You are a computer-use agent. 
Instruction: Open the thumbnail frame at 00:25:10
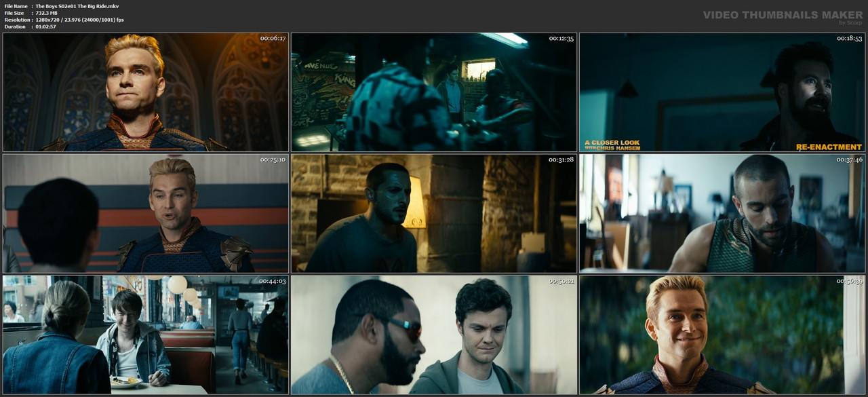tap(146, 213)
